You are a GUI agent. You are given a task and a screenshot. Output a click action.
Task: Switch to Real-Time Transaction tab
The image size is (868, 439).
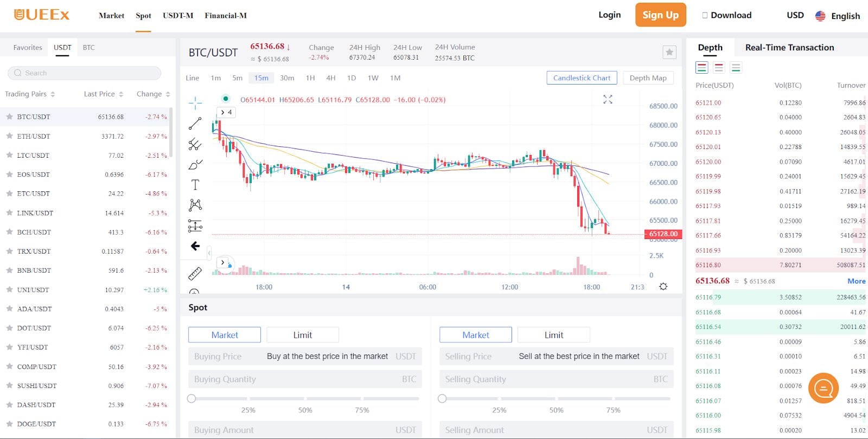pos(789,48)
